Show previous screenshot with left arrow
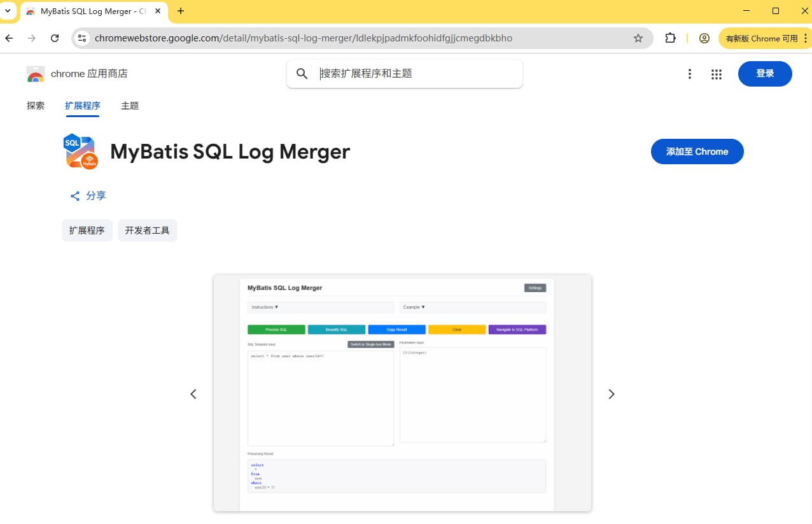 click(193, 394)
